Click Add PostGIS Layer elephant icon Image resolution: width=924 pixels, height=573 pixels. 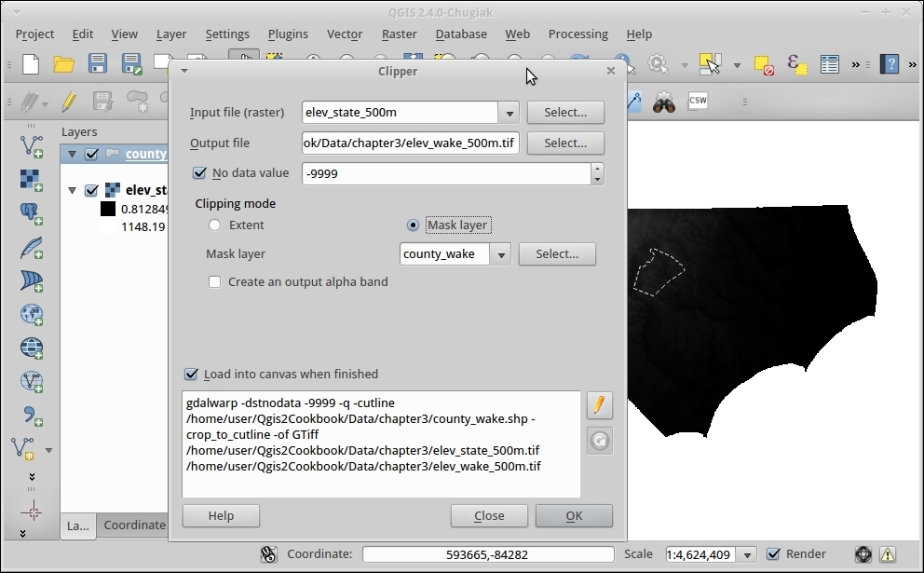click(32, 213)
